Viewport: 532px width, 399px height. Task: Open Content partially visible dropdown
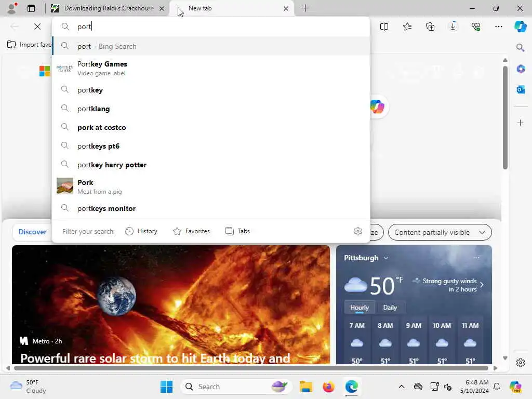pyautogui.click(x=440, y=232)
